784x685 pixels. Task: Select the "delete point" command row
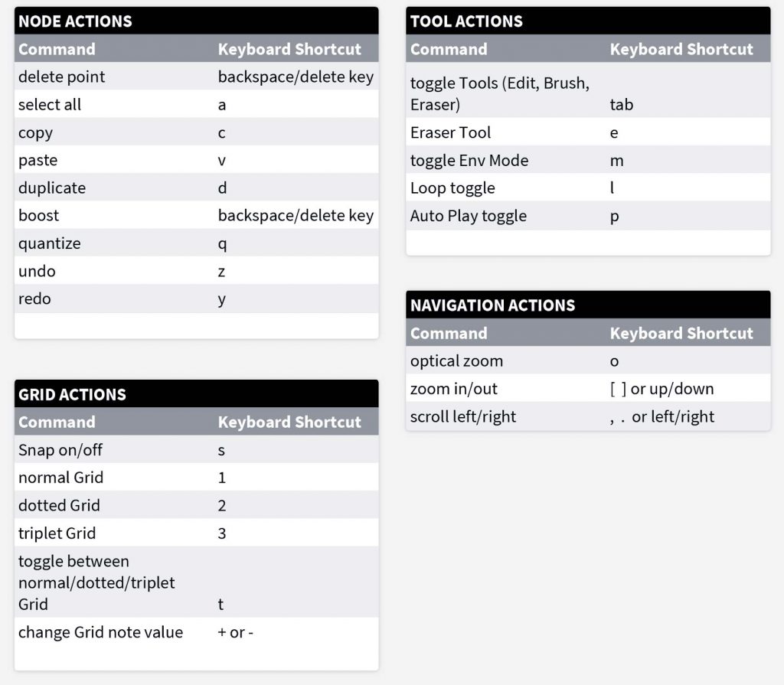point(62,77)
